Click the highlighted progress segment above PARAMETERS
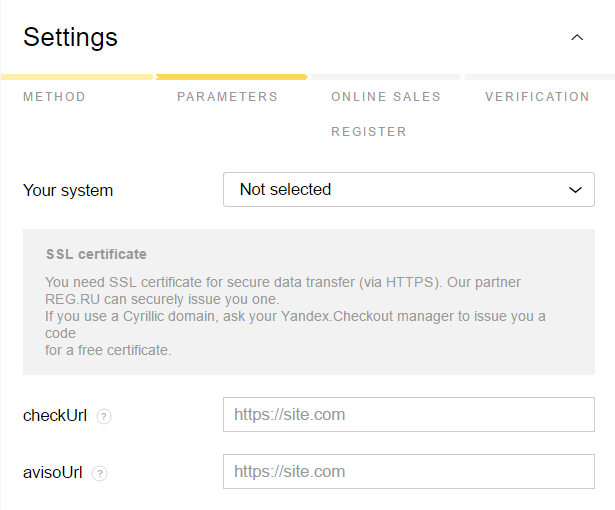 [231, 77]
